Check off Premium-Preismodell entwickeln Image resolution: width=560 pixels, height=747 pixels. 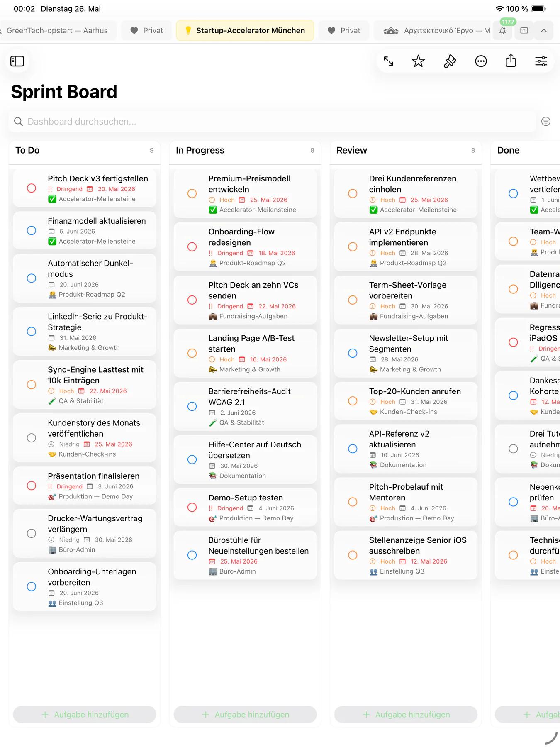click(x=192, y=193)
